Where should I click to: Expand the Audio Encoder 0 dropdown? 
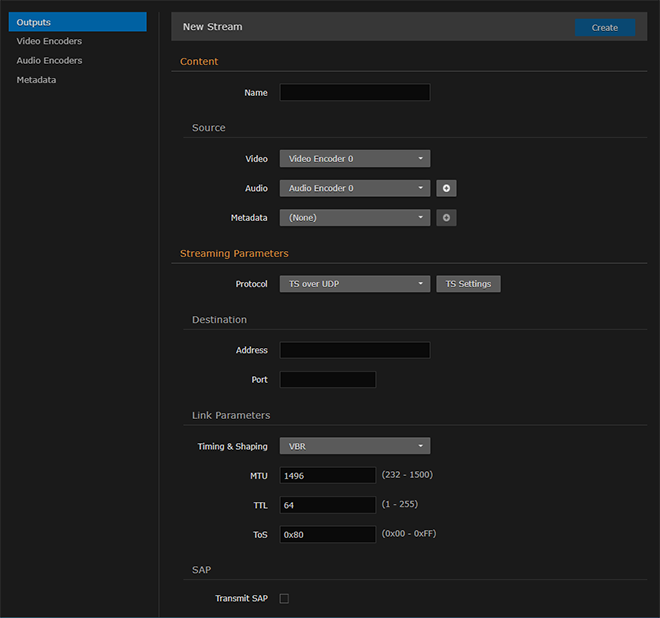click(x=354, y=188)
